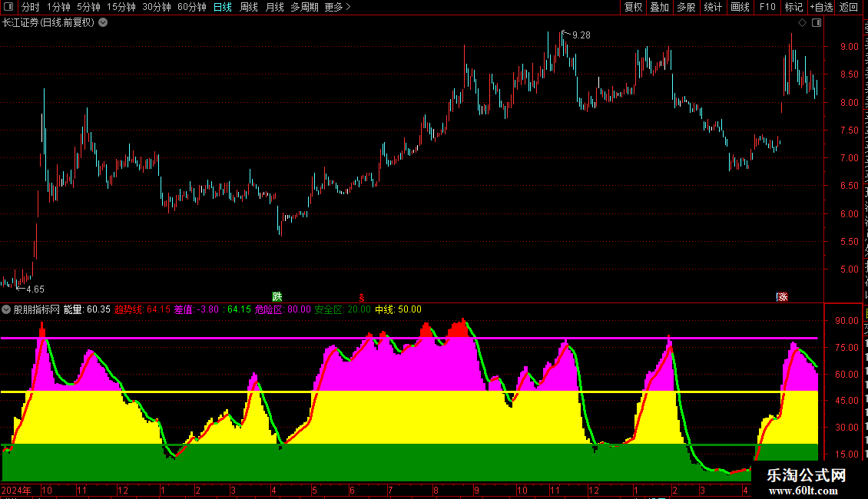Click the 长江证券(日线.前复权) title
Screen dimensions: 868x499
[48, 23]
